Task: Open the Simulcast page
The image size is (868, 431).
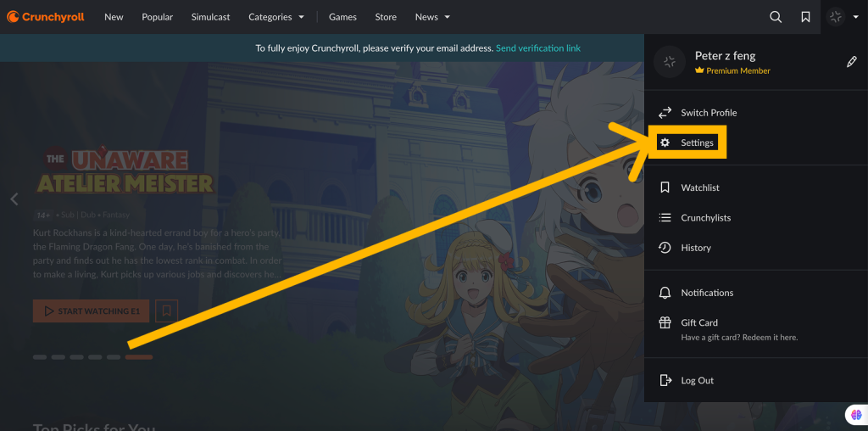Action: [210, 17]
